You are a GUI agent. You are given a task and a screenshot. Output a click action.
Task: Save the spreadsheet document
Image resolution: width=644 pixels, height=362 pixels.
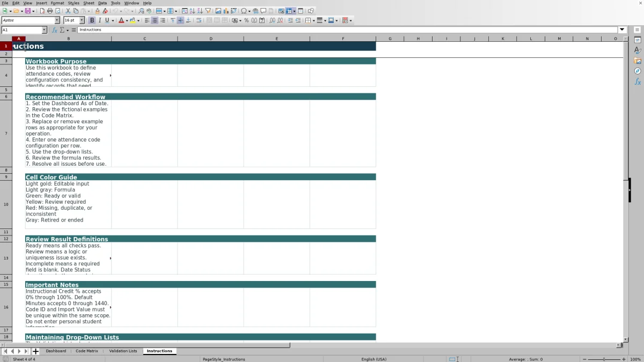pos(27,11)
